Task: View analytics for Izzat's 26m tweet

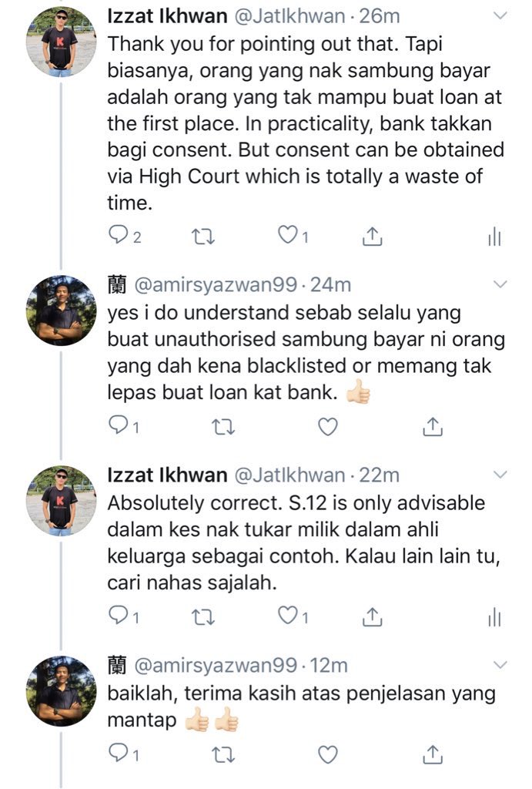Action: click(494, 236)
